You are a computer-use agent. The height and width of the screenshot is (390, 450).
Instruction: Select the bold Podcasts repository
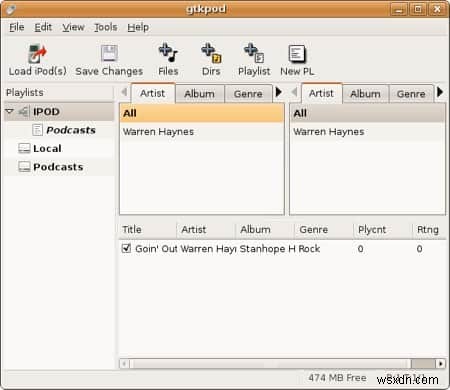[x=58, y=167]
